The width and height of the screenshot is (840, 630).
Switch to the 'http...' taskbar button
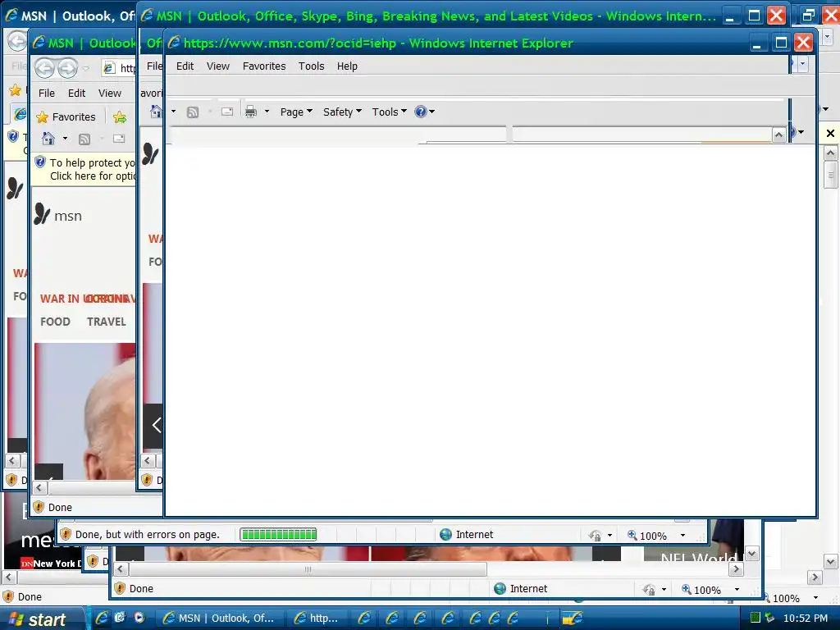317,619
